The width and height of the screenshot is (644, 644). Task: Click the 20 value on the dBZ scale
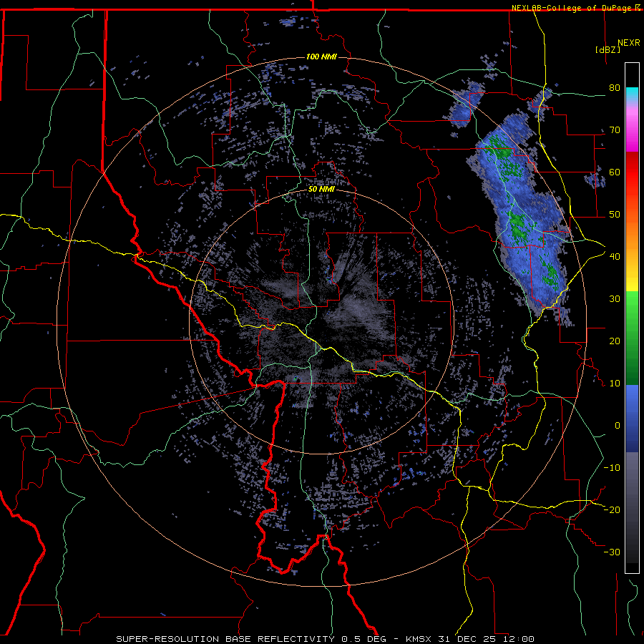click(615, 341)
